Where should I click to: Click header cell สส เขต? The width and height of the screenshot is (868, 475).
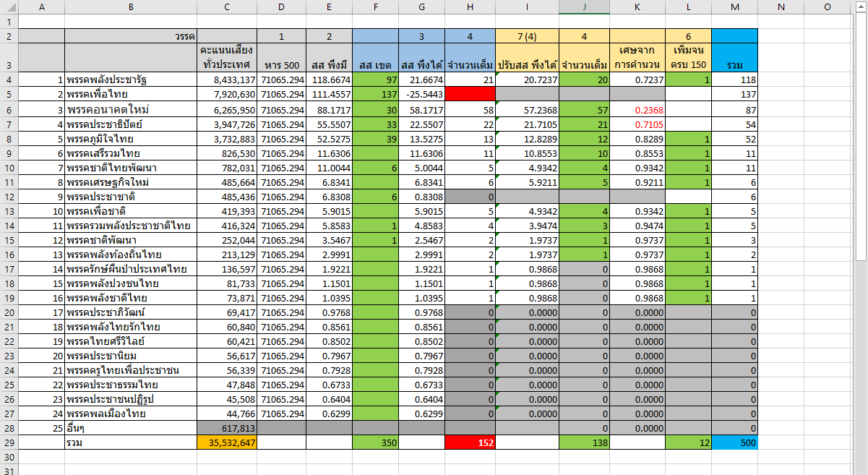[374, 58]
